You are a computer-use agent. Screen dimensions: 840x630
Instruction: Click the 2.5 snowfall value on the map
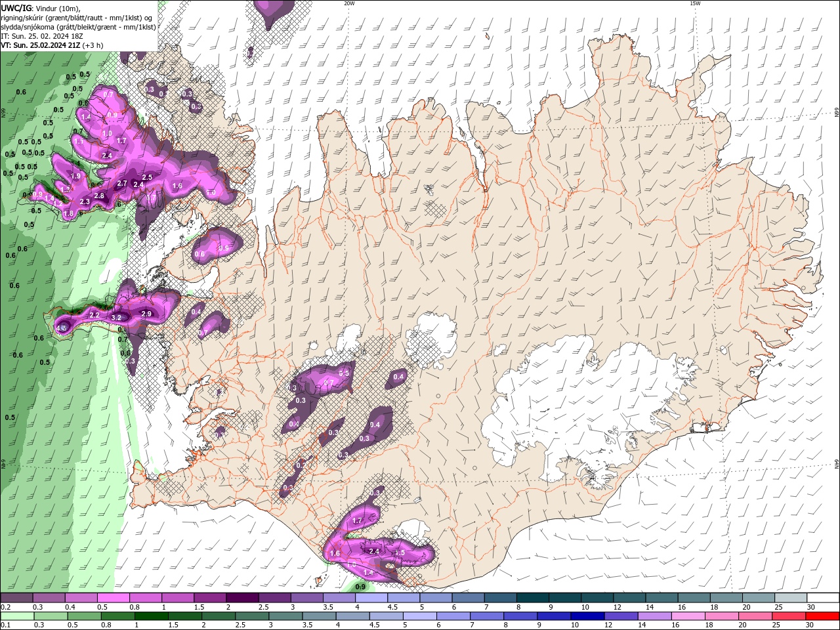[147, 178]
